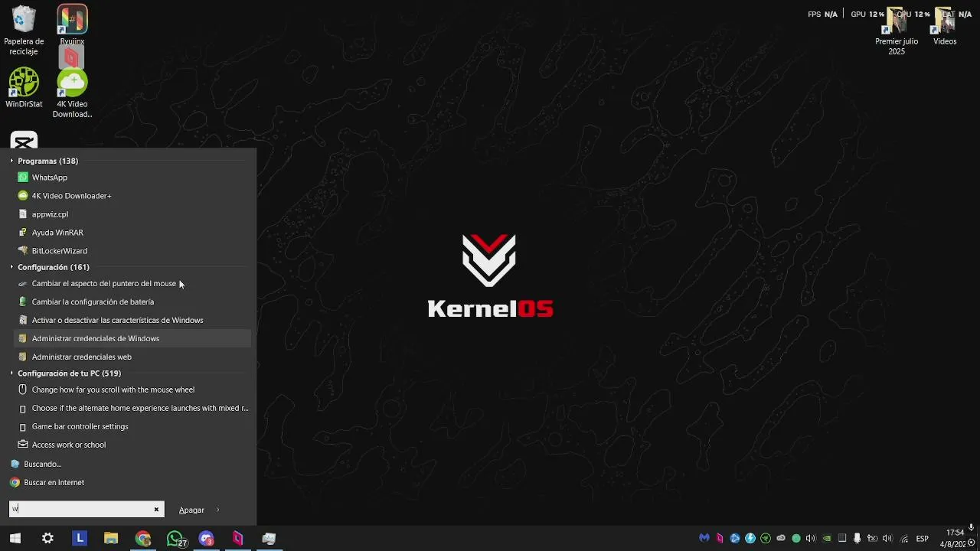Open the pink app icon on the taskbar
The width and height of the screenshot is (980, 551).
pos(237,539)
